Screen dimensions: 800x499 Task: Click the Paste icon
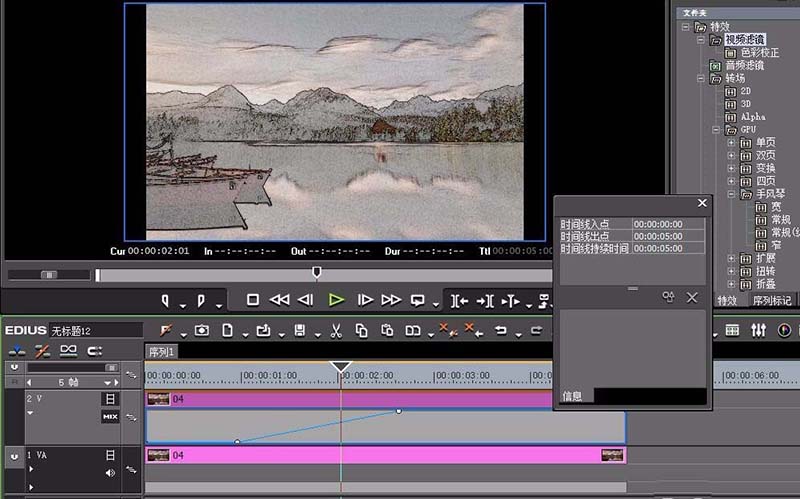point(387,331)
